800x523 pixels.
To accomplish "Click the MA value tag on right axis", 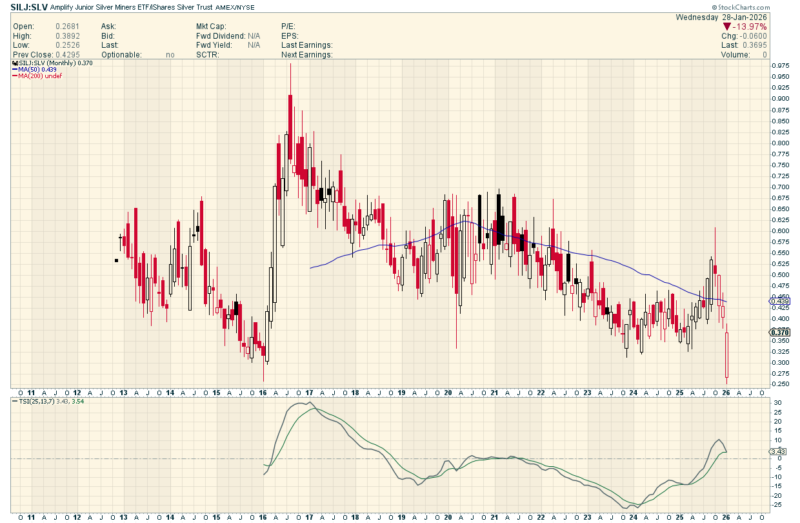I will pyautogui.click(x=780, y=299).
